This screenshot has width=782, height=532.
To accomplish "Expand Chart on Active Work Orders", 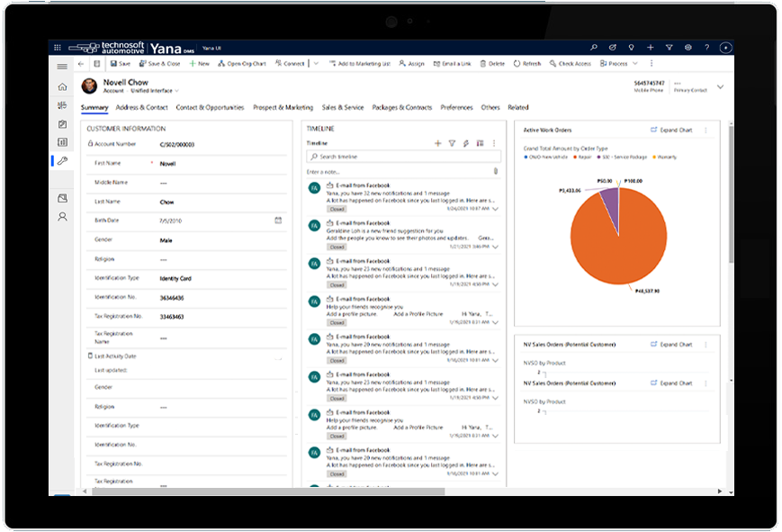I will [671, 131].
